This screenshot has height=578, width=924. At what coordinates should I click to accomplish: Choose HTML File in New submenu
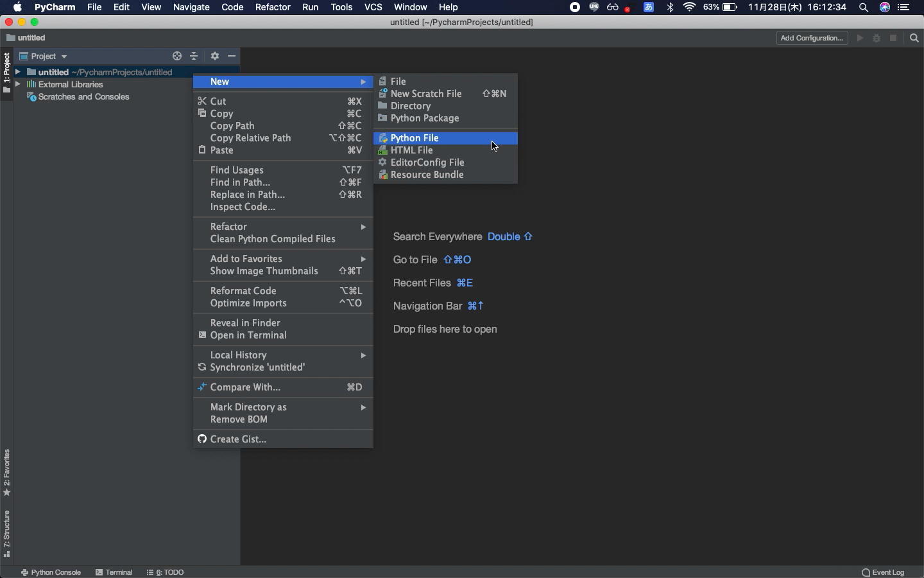[x=445, y=150]
